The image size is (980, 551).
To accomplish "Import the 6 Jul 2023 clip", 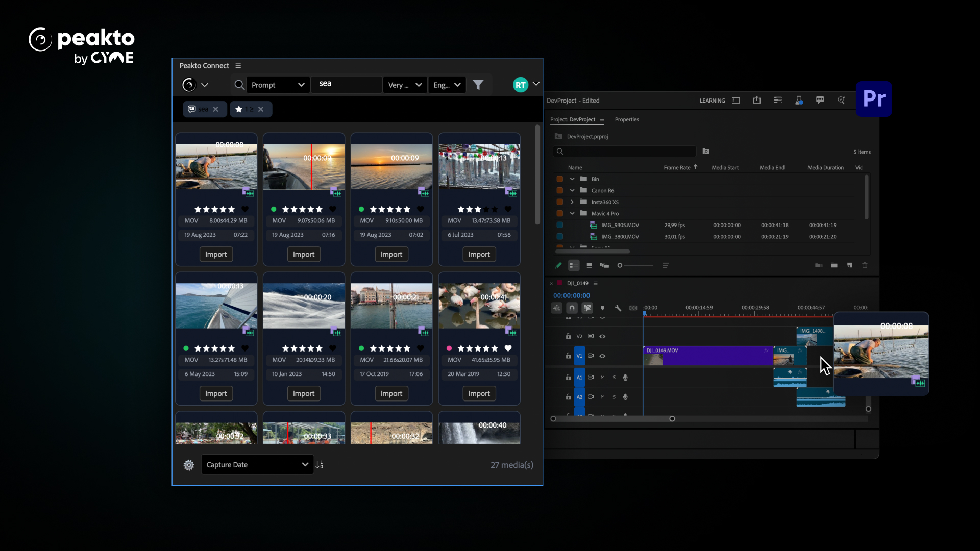I will (479, 254).
